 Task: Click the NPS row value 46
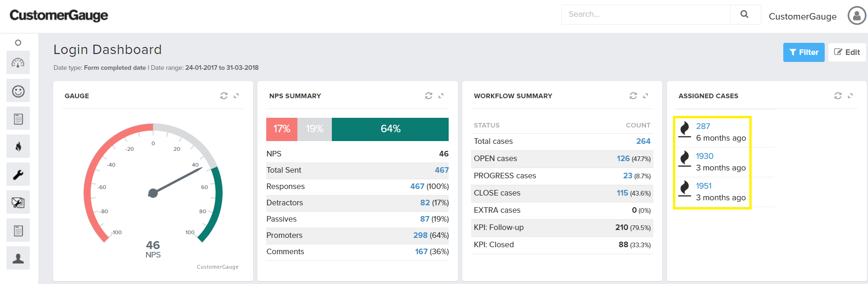pos(444,154)
